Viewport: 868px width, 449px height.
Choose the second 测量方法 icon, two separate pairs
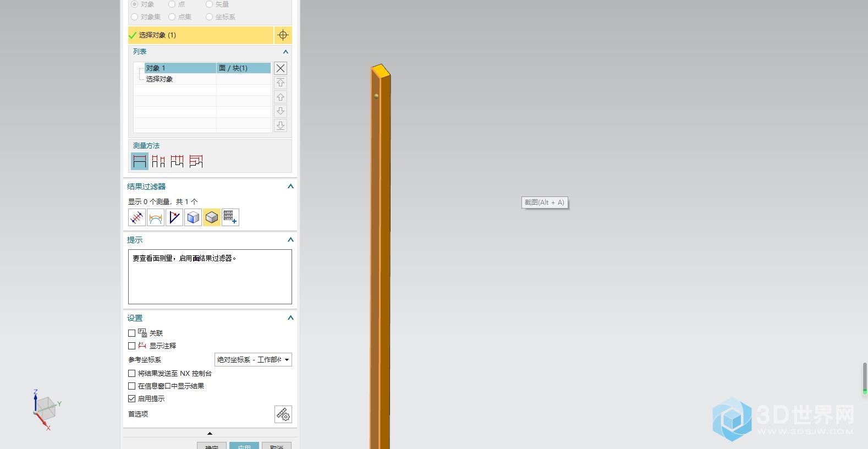click(x=158, y=161)
